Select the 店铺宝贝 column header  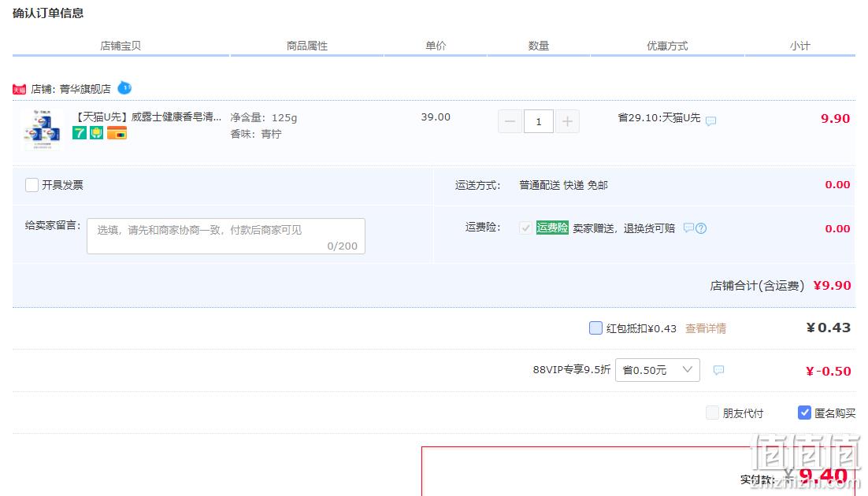click(121, 46)
